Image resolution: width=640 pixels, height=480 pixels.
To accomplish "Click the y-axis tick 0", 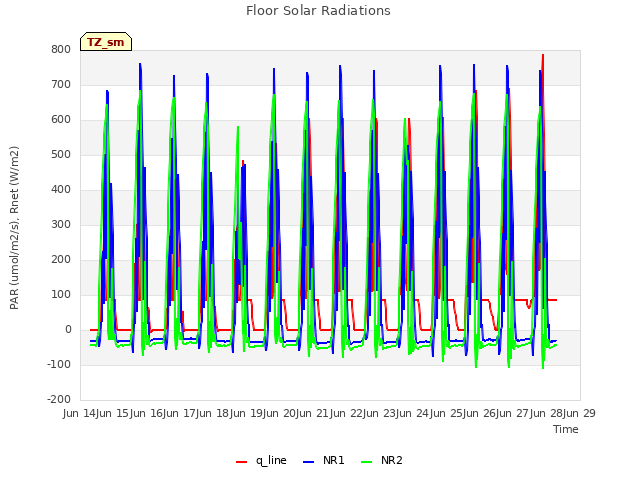I will tap(68, 330).
